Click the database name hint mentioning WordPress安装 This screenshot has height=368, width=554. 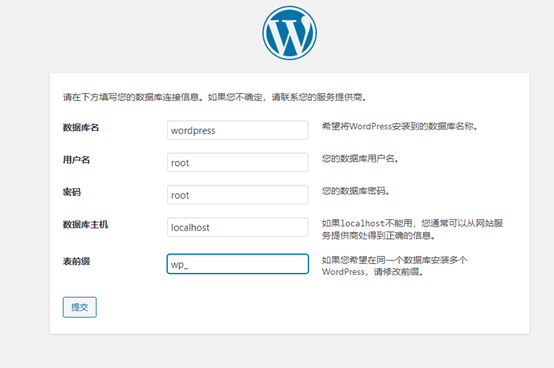(x=400, y=126)
